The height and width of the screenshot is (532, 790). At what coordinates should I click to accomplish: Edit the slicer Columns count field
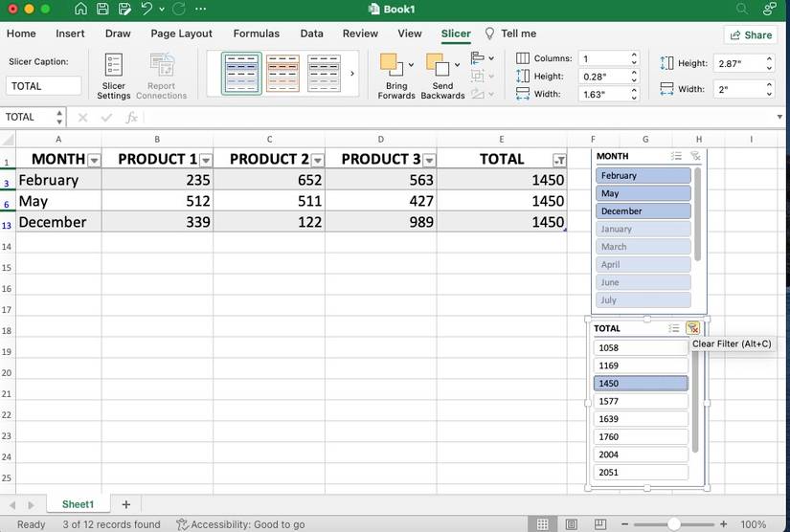pyautogui.click(x=604, y=59)
